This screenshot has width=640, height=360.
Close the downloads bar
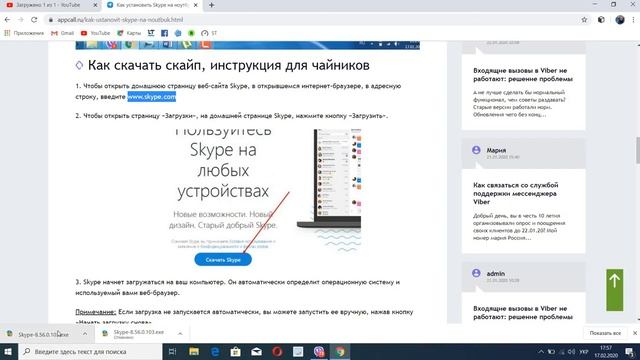point(635,333)
